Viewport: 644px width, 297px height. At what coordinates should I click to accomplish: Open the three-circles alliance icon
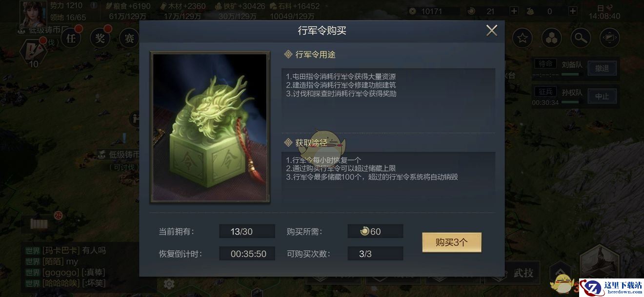[x=551, y=38]
